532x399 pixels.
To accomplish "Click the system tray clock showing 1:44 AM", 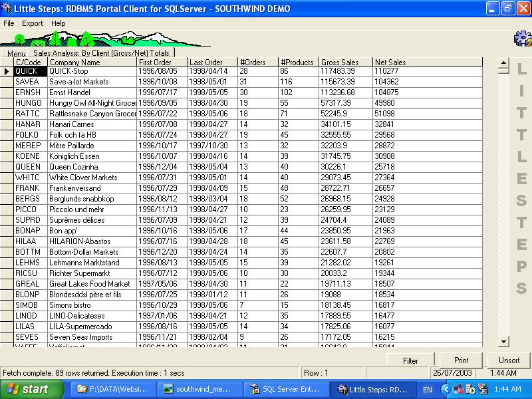I will tap(507, 389).
